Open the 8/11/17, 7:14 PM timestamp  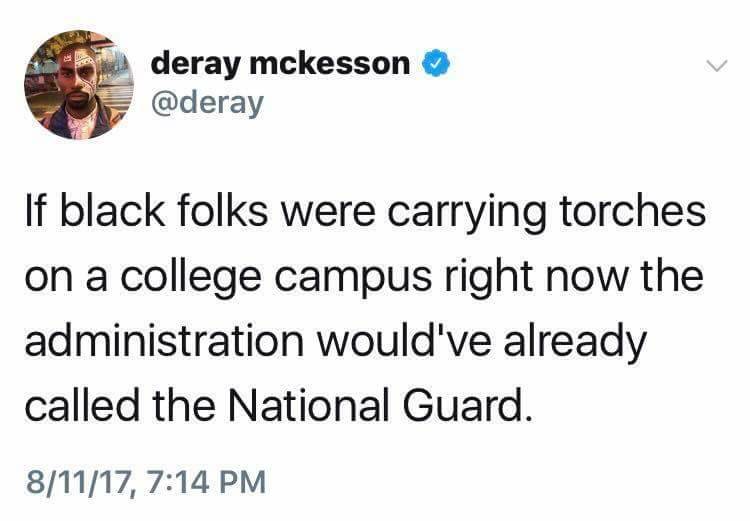146,481
